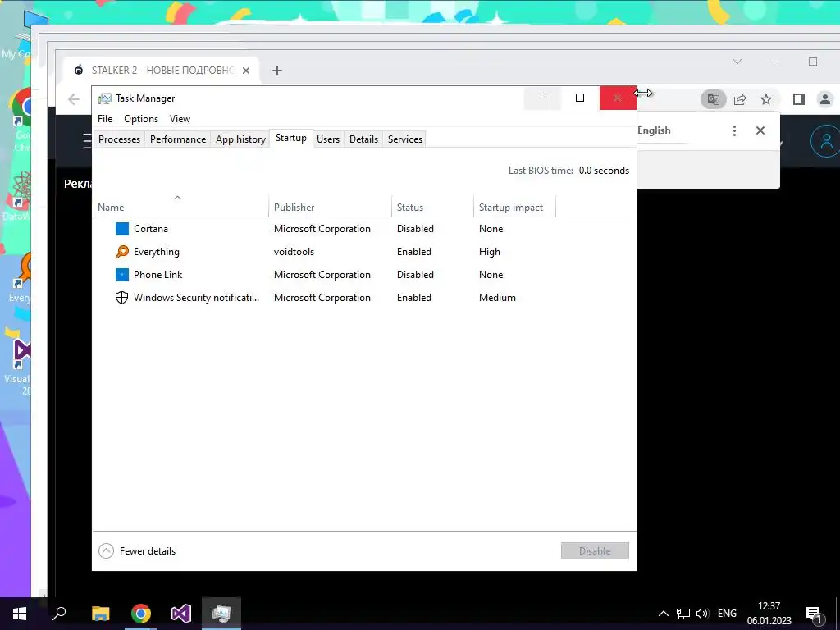Select the Everything startup entry name
Screen dimensions: 840x630
157,252
